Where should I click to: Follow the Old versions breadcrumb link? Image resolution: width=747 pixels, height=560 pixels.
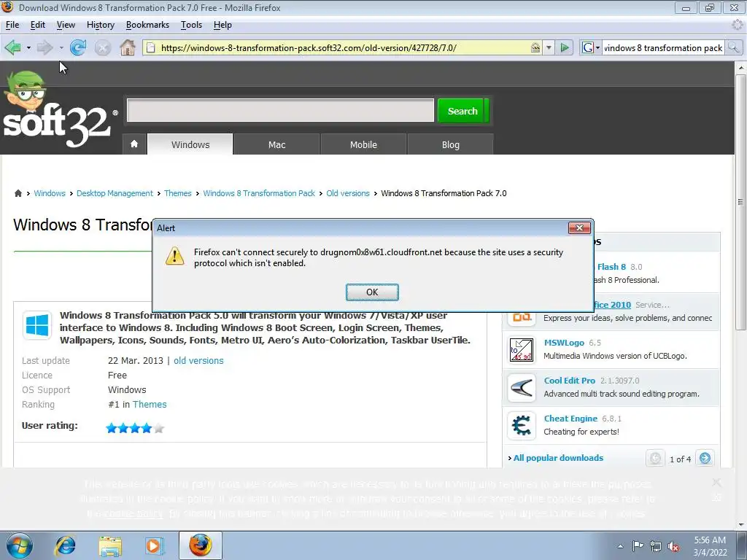point(348,193)
